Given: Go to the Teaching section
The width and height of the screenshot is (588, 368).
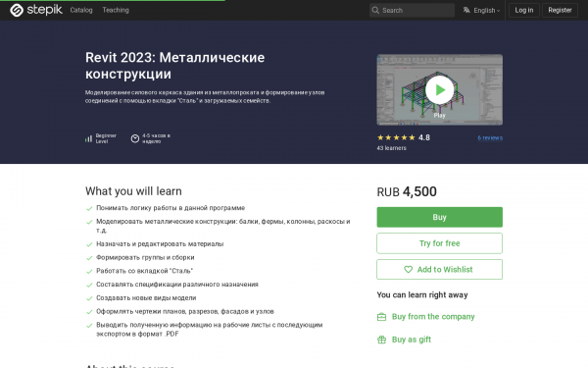Looking at the screenshot, I should (116, 10).
